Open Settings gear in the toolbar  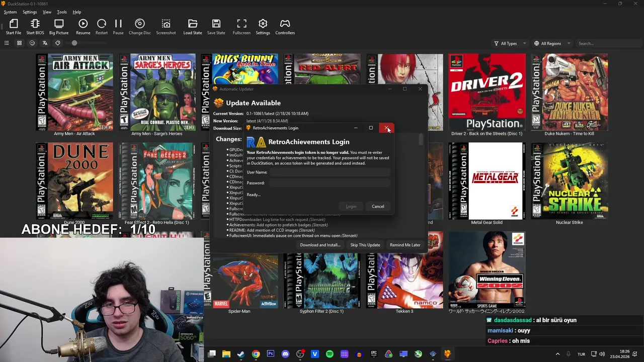click(263, 27)
